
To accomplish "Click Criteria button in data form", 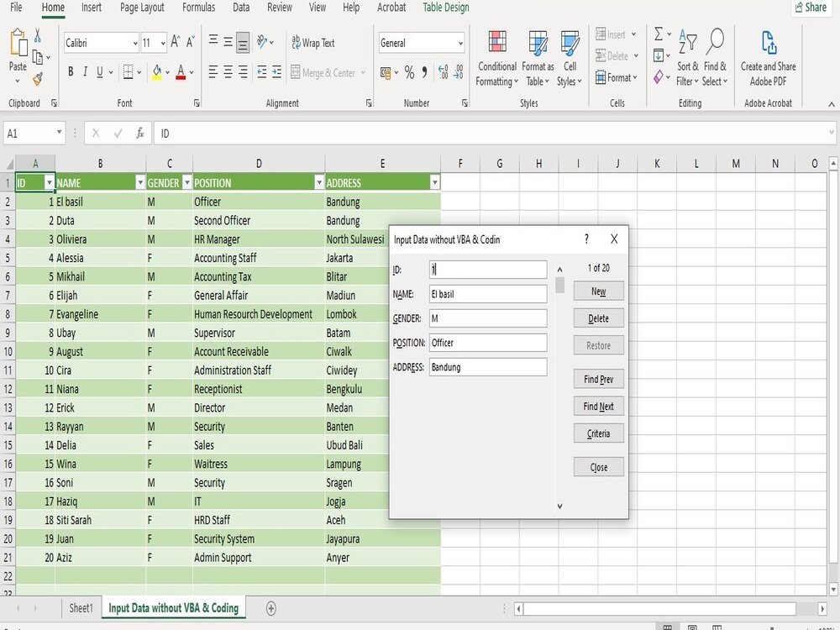I will [x=598, y=433].
